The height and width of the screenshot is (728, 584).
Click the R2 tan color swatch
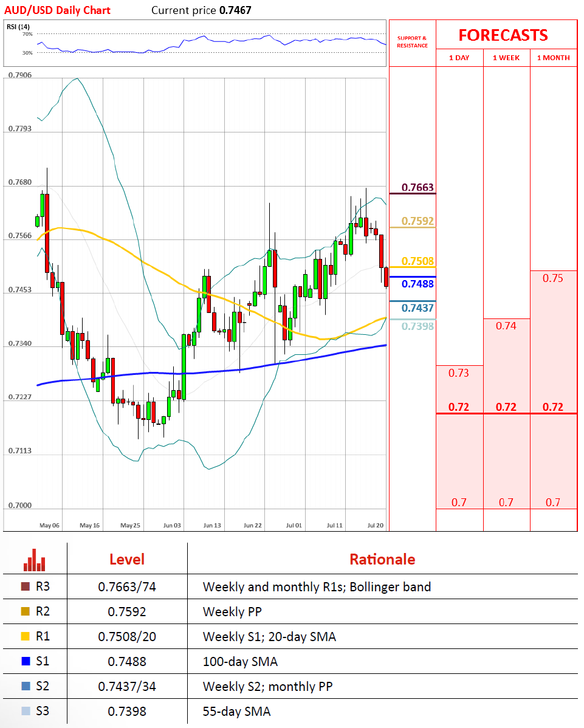coord(25,612)
